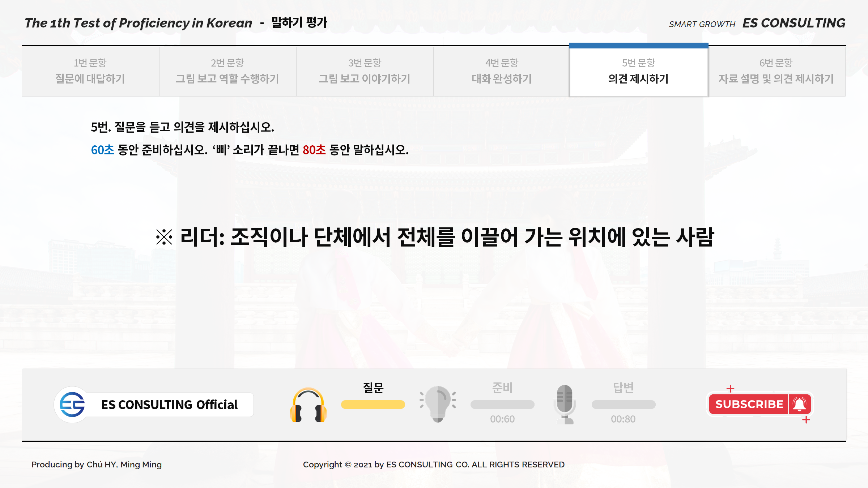Click the red SUBSCRIBE button
Image resolution: width=868 pixels, height=488 pixels.
[x=749, y=404]
